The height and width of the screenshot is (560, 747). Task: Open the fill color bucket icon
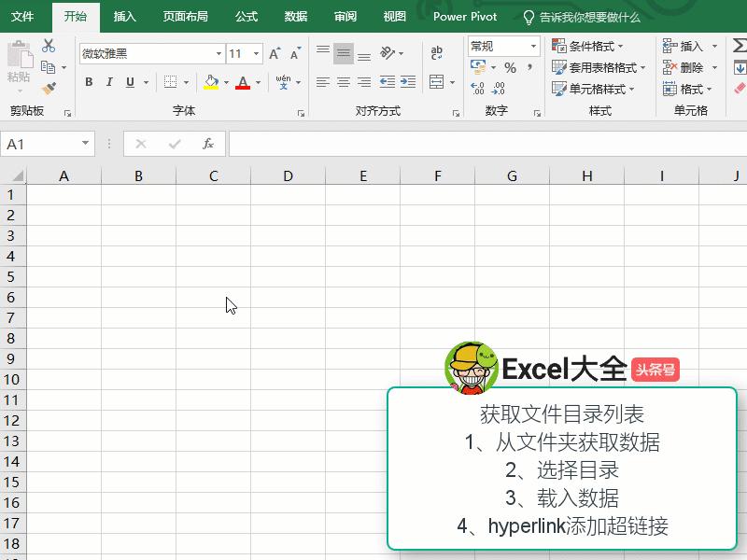click(x=212, y=82)
